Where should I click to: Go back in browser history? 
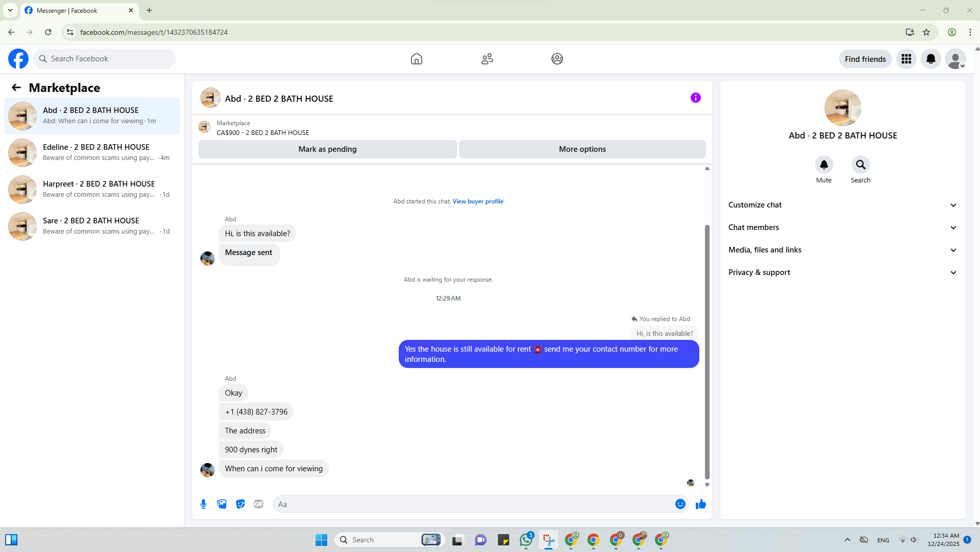tap(11, 32)
